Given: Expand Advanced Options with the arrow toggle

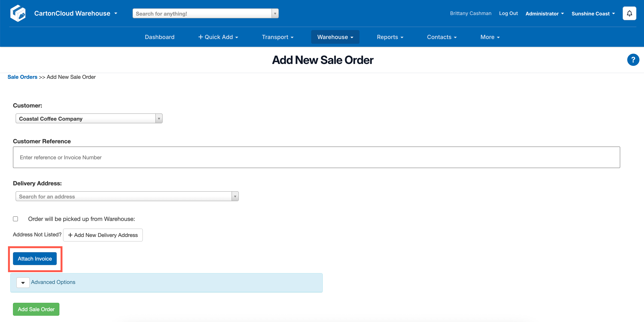Looking at the screenshot, I should pos(23,283).
